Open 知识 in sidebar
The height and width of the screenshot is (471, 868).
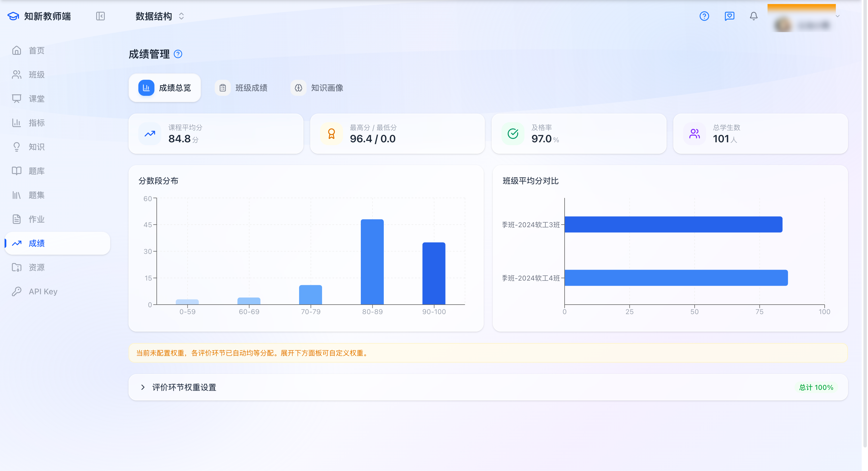pyautogui.click(x=58, y=147)
